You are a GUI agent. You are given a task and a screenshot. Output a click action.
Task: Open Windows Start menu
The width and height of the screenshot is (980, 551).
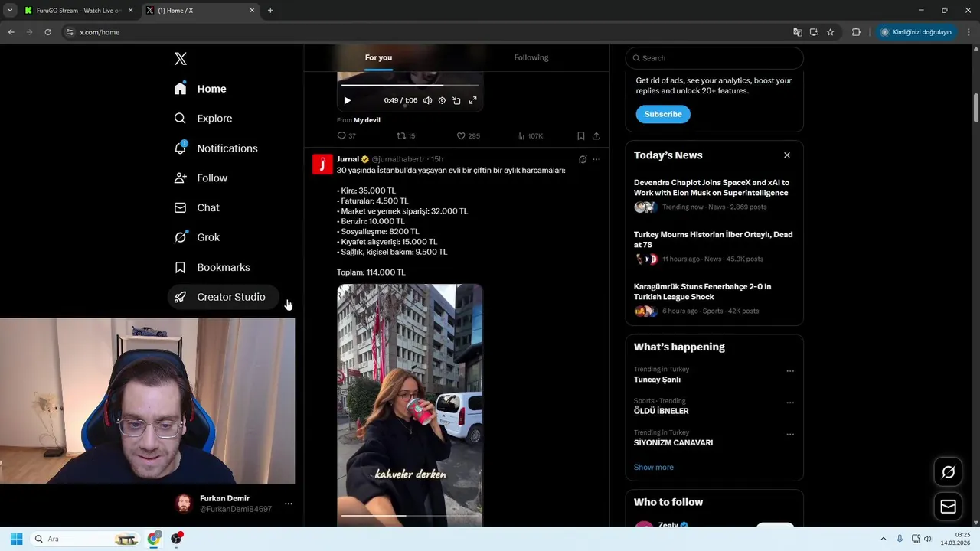tap(16, 539)
